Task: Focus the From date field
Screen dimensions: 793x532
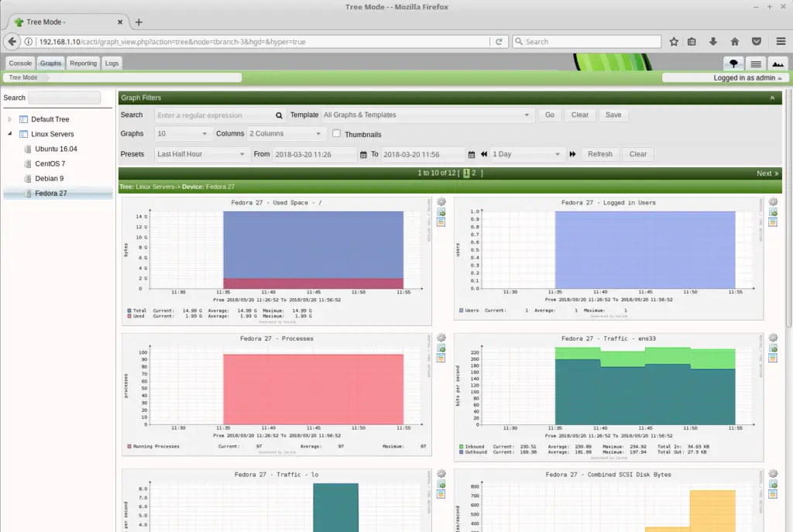Action: point(314,154)
